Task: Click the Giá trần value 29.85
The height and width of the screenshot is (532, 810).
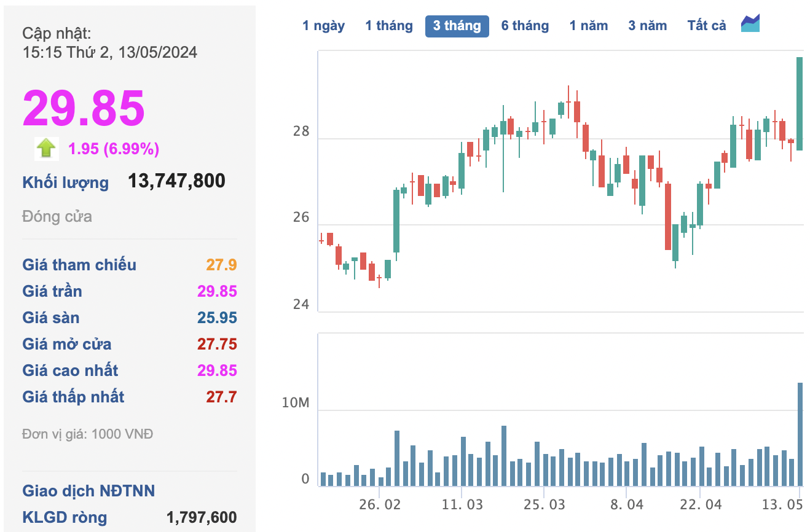Action: click(217, 291)
